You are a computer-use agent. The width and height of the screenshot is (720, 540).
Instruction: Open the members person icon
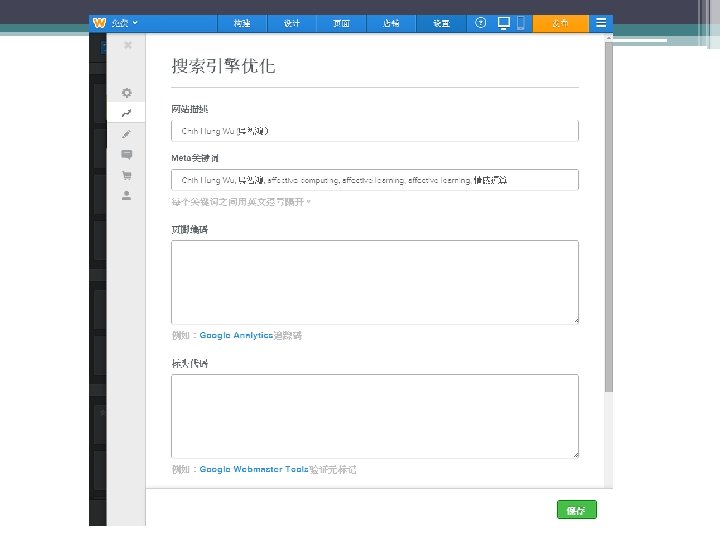[x=126, y=196]
